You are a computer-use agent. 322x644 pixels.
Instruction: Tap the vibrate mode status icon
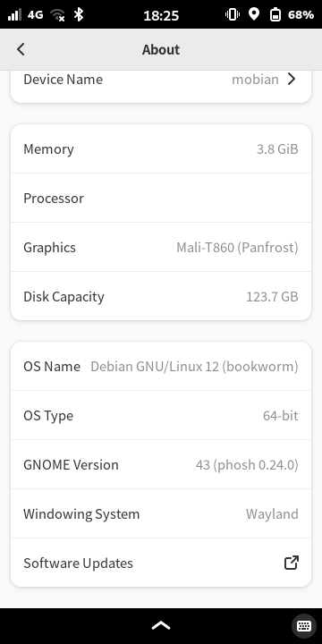point(233,15)
